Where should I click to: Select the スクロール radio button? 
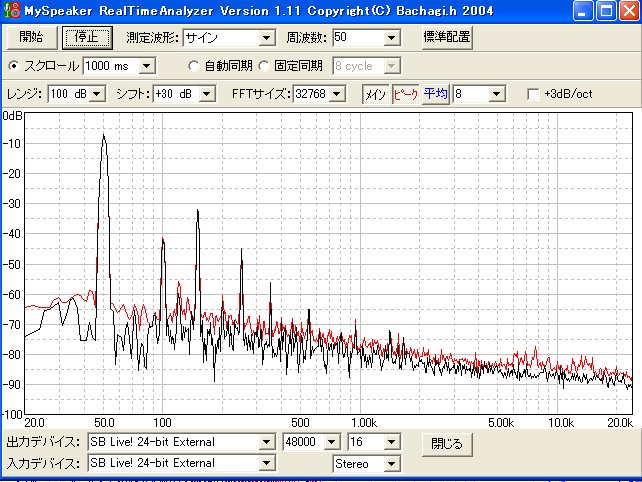click(14, 66)
